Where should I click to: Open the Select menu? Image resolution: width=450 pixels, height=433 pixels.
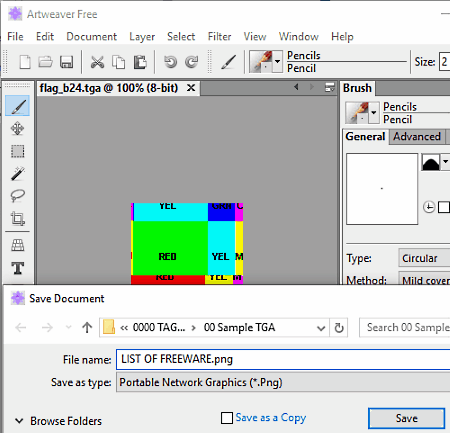point(181,36)
